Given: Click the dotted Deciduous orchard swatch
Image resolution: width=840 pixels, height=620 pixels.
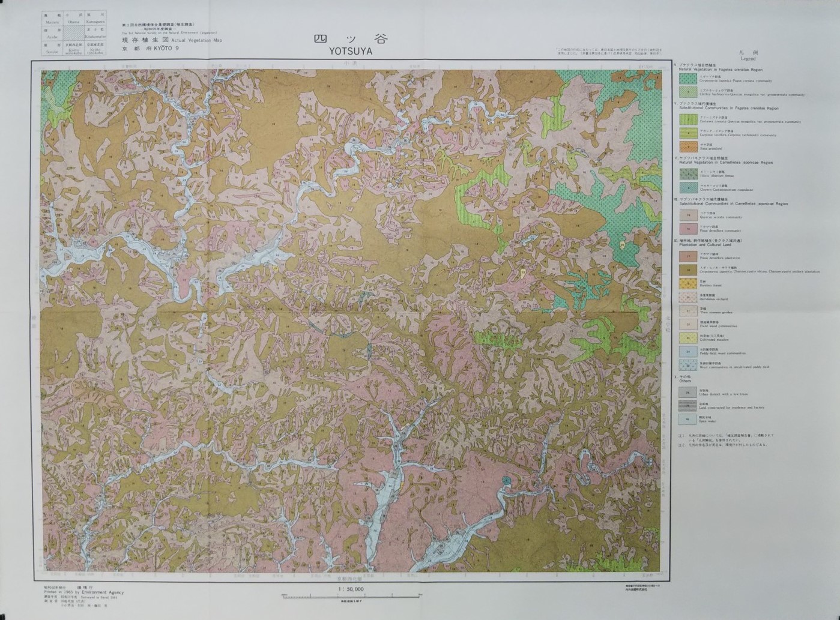Looking at the screenshot, I should tap(688, 297).
